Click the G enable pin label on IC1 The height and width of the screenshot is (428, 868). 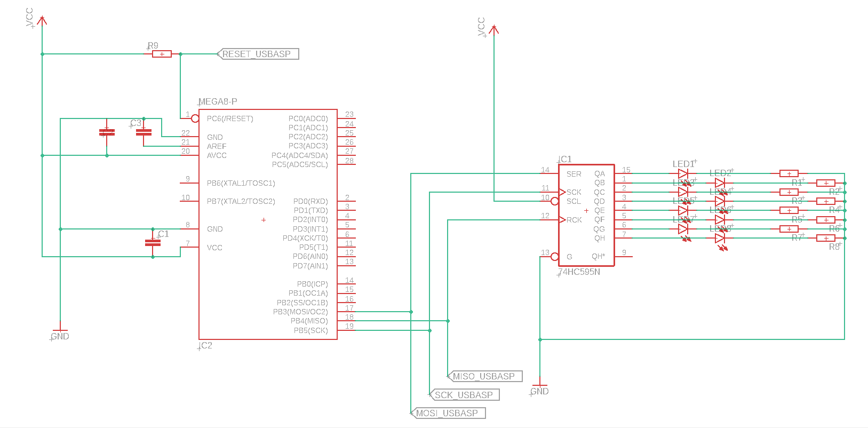click(x=569, y=257)
